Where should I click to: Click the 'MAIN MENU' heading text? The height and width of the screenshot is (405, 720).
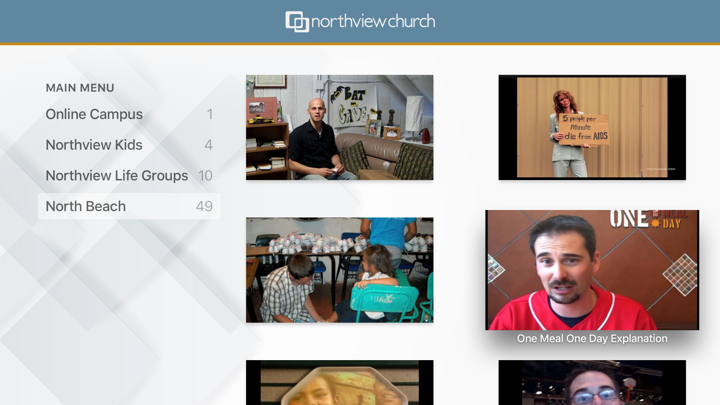(x=80, y=88)
